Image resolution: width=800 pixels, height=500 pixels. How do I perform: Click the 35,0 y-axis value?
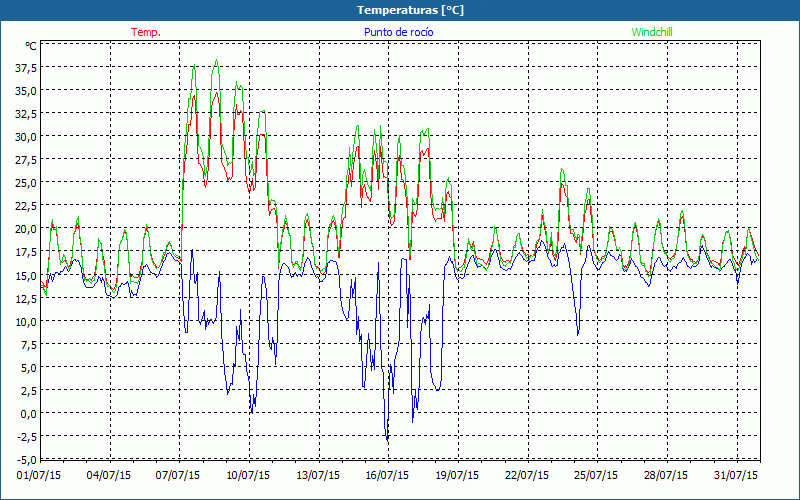tap(26, 90)
